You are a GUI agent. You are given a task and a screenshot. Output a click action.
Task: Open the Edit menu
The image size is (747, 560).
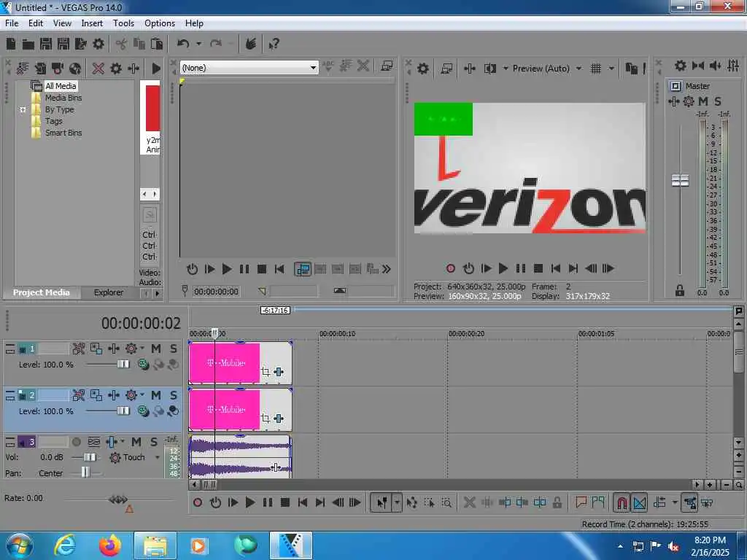(35, 23)
